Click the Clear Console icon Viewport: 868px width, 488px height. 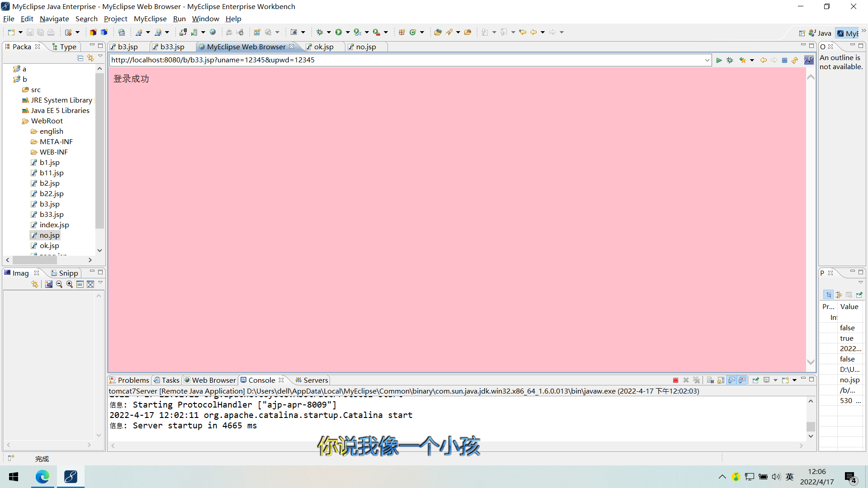(710, 380)
